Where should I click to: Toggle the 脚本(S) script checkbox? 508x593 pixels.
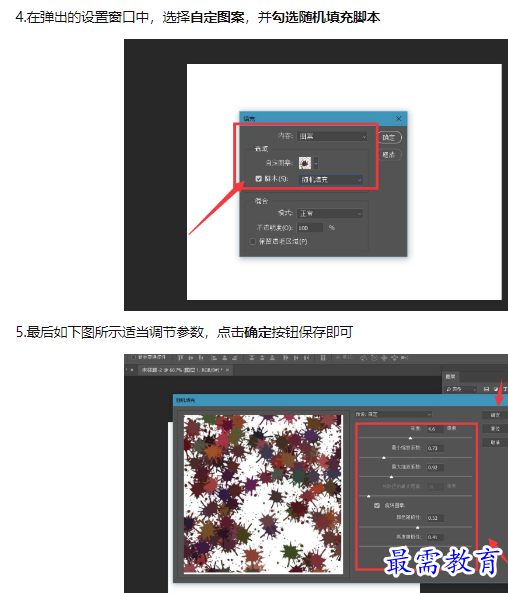click(258, 179)
